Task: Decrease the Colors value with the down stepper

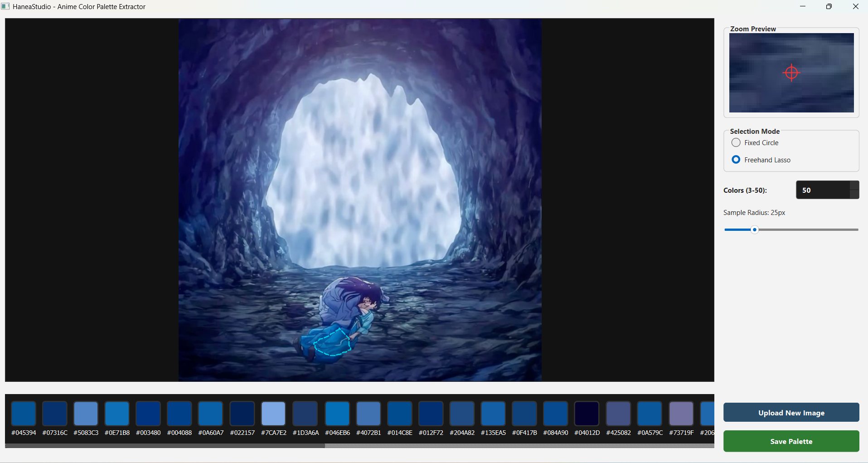Action: pyautogui.click(x=854, y=195)
